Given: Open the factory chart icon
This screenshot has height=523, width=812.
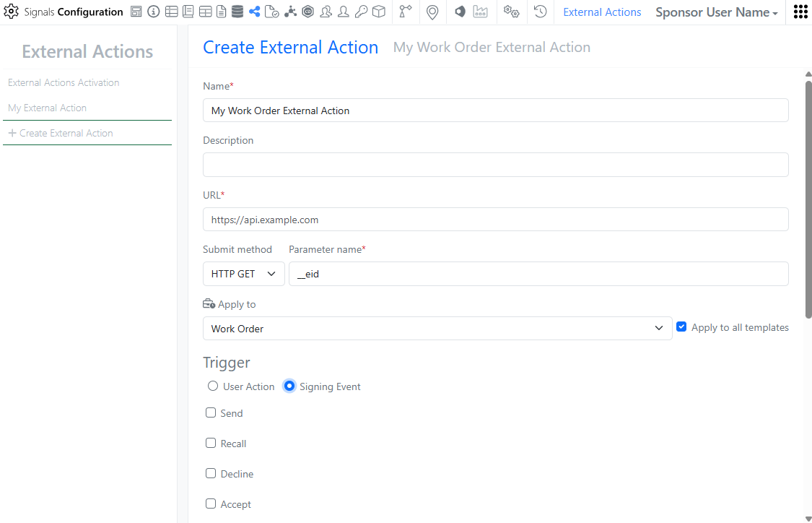Looking at the screenshot, I should 481,12.
